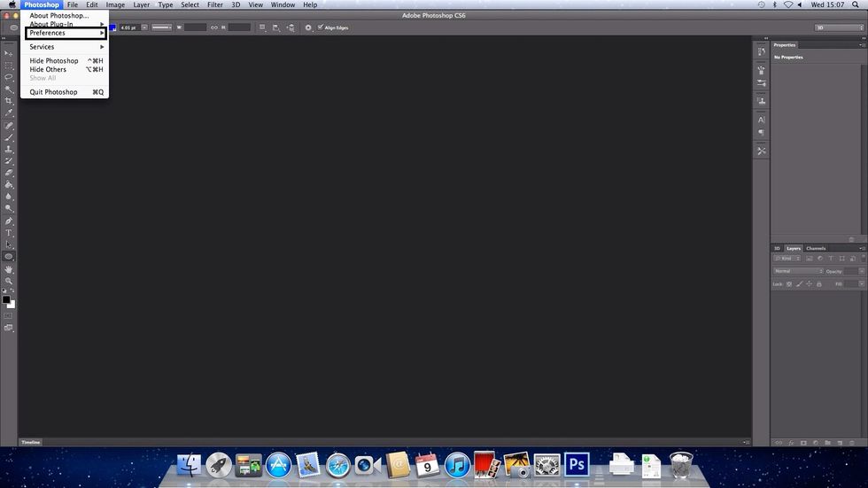868x488 pixels.
Task: Open the stroke width dropdown arrow
Action: (144, 27)
